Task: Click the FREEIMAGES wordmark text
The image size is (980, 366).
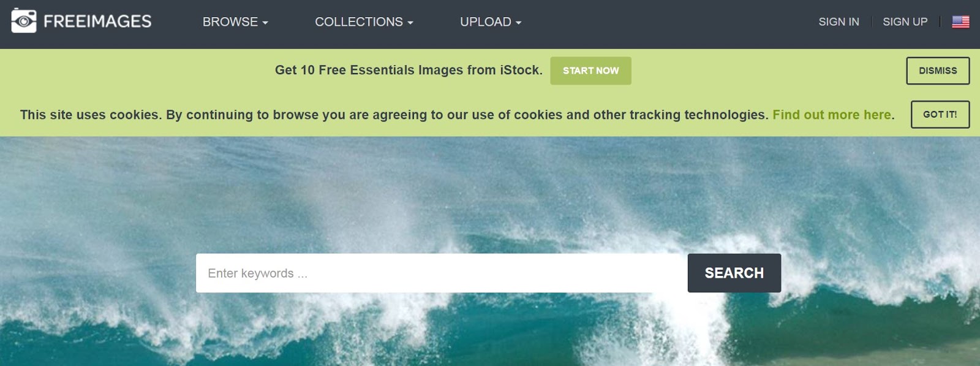Action: [97, 21]
